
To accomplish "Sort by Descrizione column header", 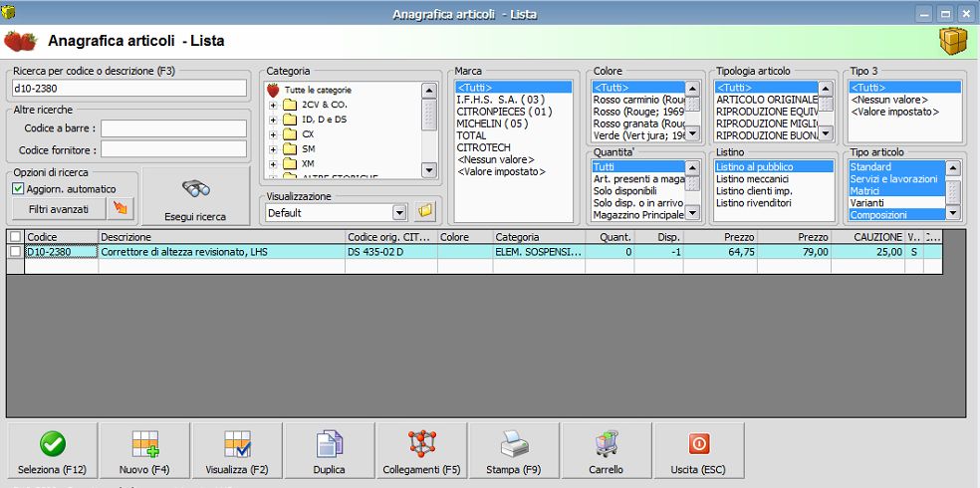I will tap(222, 237).
